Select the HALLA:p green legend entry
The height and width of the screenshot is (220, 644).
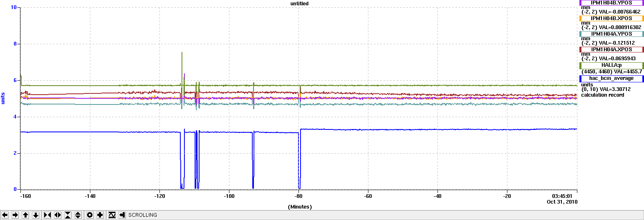click(611, 66)
